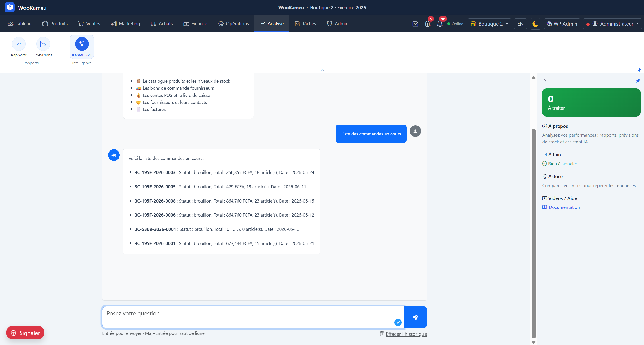Click the green À traiter counter card
Screen dimensions: 644x345
pos(591,102)
